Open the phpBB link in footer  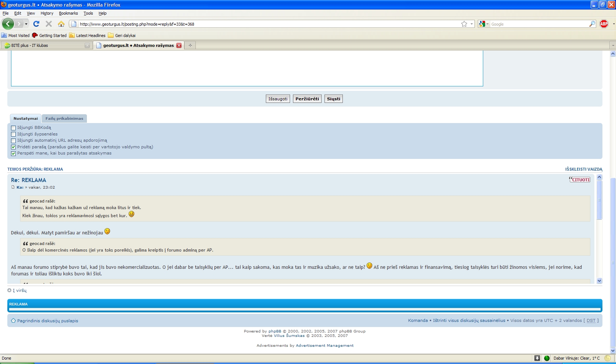coord(275,331)
